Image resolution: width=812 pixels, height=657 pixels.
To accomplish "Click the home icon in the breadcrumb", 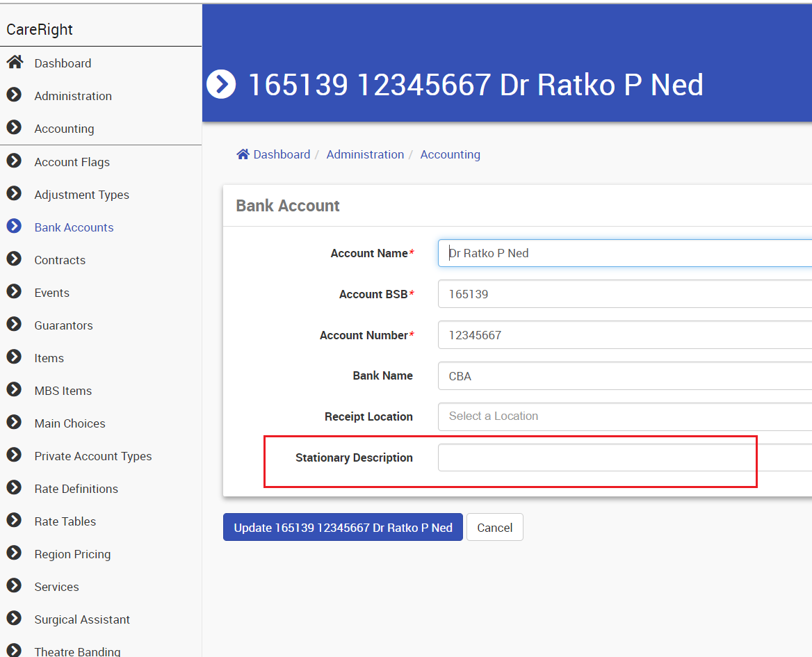I will click(x=243, y=154).
